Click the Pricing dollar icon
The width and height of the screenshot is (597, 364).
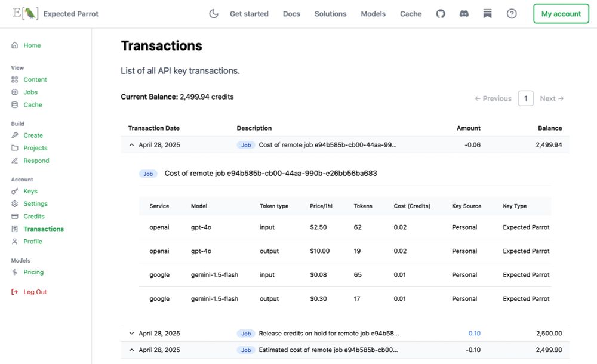click(14, 272)
